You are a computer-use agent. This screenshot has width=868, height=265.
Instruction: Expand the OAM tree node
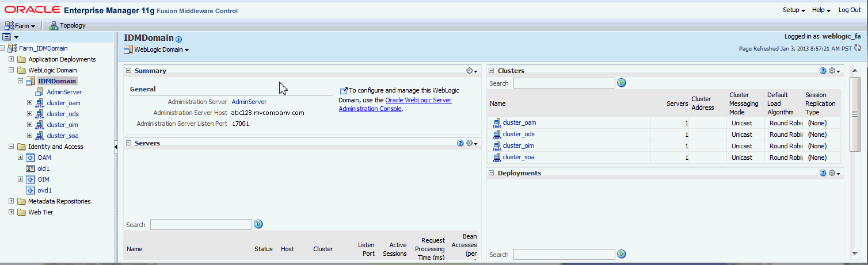tap(20, 158)
